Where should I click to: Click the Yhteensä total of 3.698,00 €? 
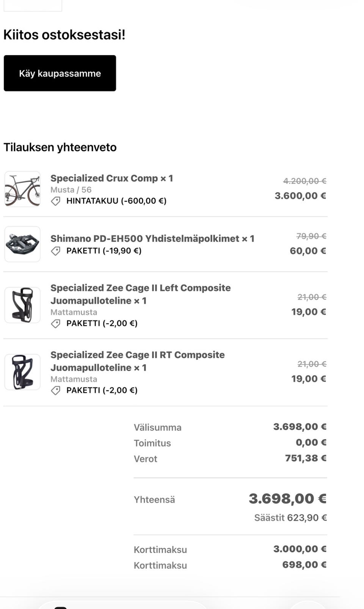pos(287,499)
